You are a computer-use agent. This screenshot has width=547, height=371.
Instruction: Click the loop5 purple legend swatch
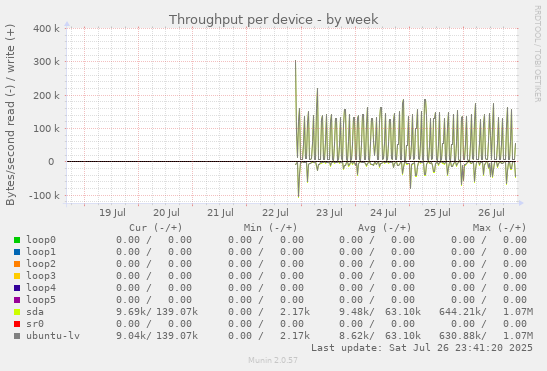click(17, 300)
